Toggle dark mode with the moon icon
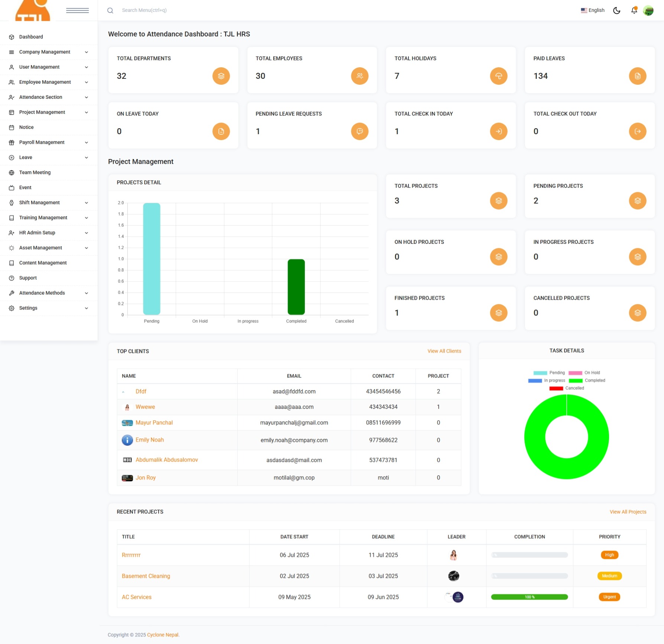Screen dimensions: 664x644 616,10
